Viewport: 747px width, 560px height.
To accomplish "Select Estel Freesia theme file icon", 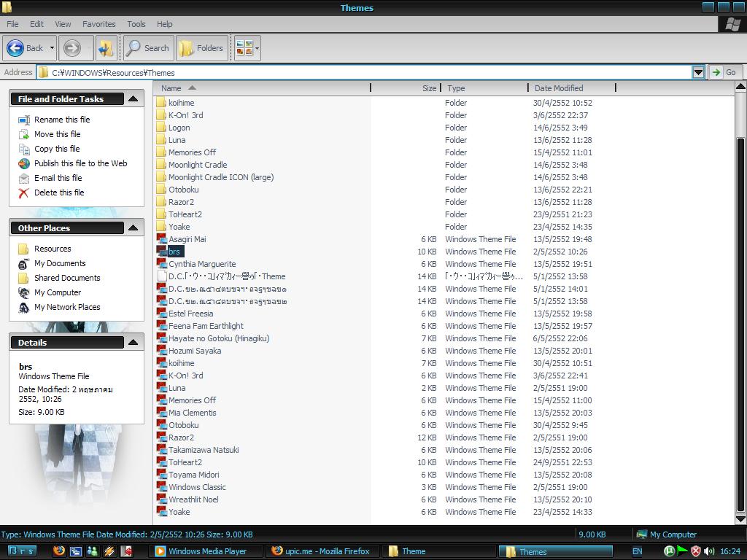I will 161,314.
